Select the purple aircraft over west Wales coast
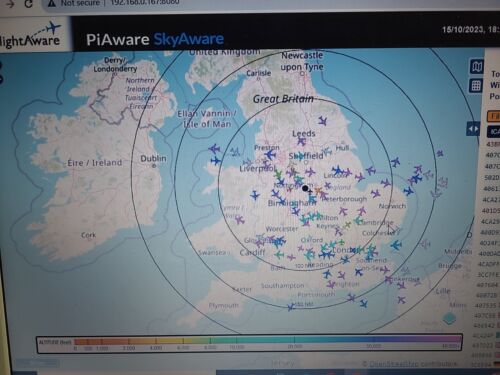Image resolution: width=500 pixels, height=375 pixels. (239, 219)
